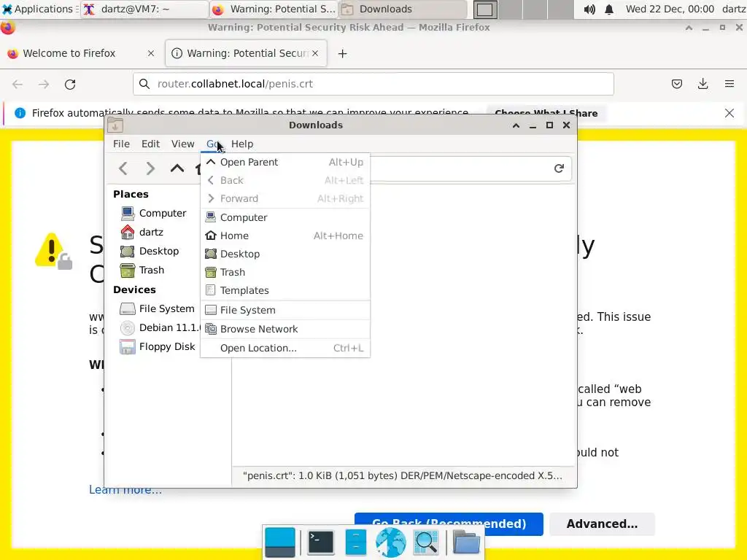Select the first workspace in switcher
This screenshot has height=560, width=747.
point(485,9)
